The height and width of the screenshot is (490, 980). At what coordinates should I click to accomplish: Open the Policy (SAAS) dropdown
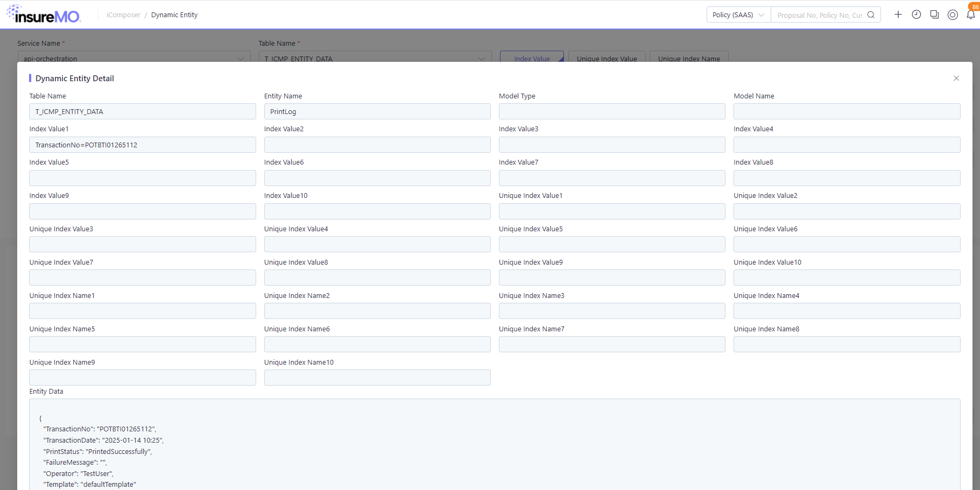click(738, 15)
